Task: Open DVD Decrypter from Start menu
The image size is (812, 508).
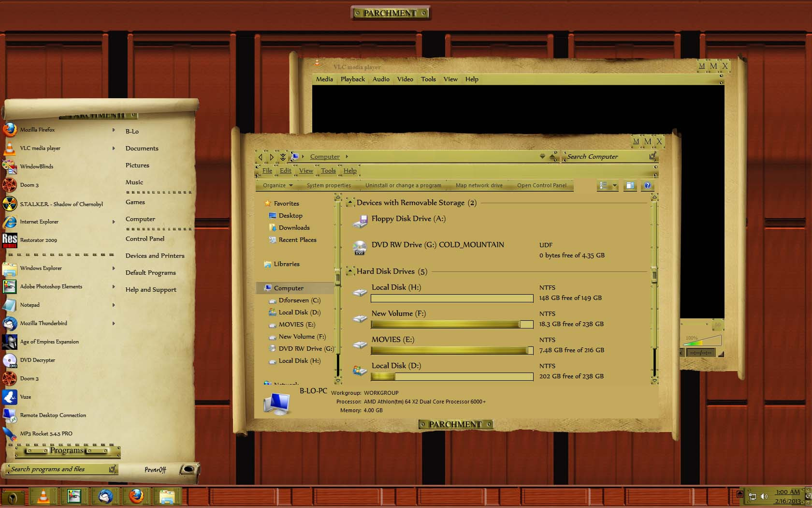Action: coord(37,360)
